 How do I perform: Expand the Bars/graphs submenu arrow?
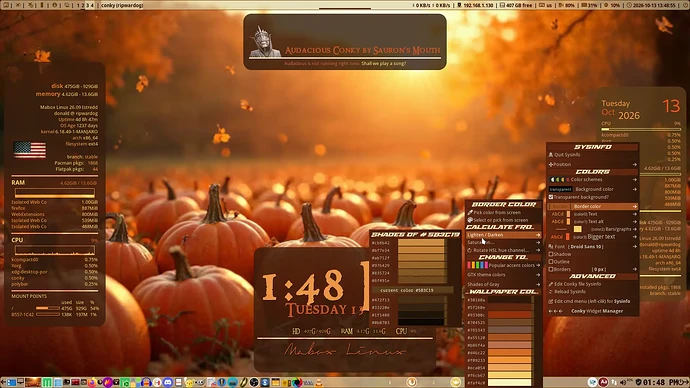[635, 229]
